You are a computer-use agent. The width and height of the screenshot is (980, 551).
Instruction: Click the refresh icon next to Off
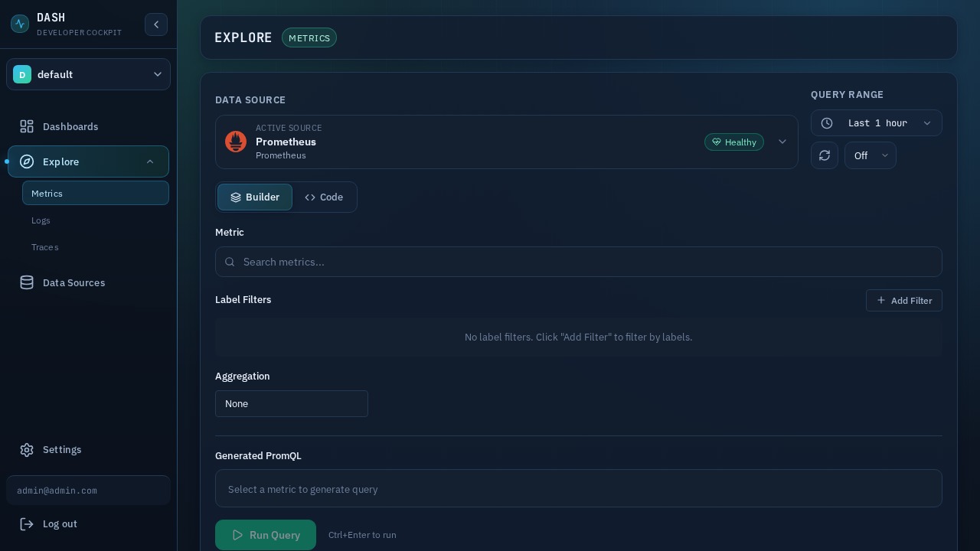pos(825,155)
